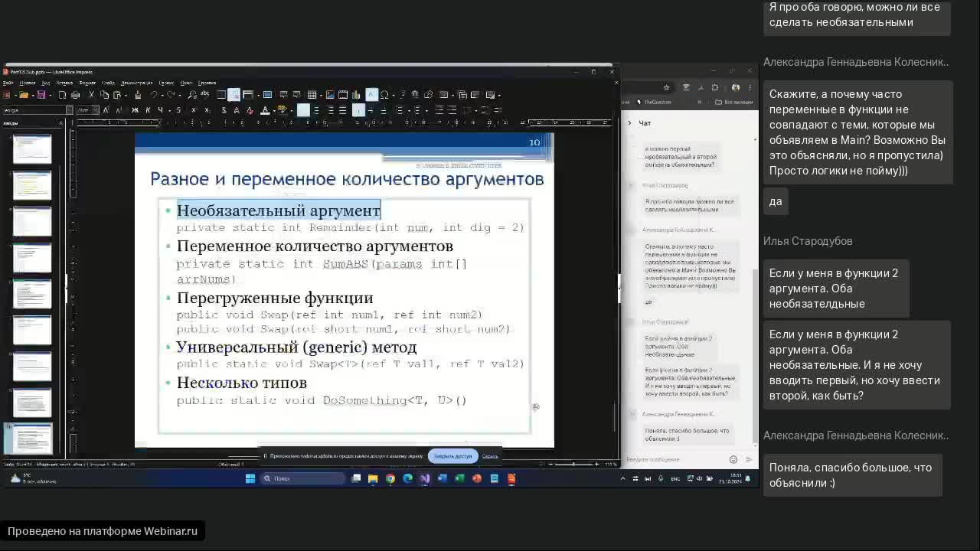Open emoji picker in chat message box
Screen dimensions: 980x551
733,459
